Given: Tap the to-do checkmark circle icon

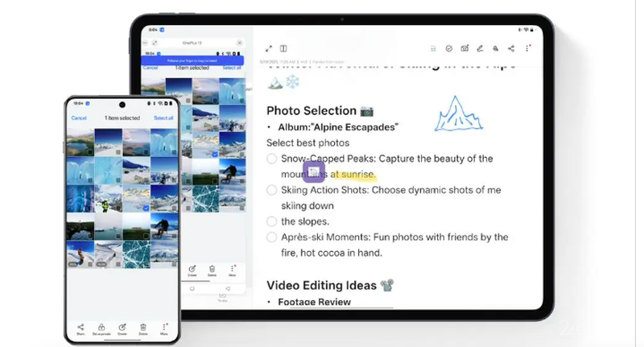Looking at the screenshot, I should (449, 48).
